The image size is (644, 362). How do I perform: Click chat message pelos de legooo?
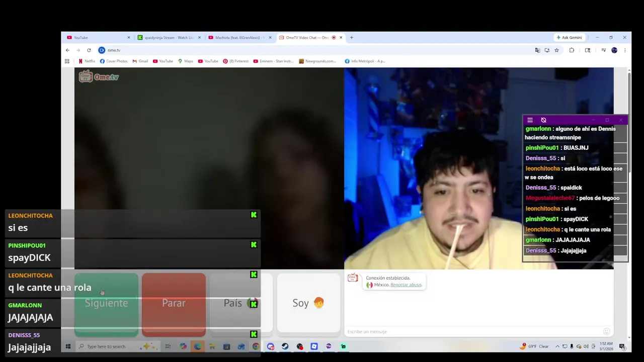573,198
